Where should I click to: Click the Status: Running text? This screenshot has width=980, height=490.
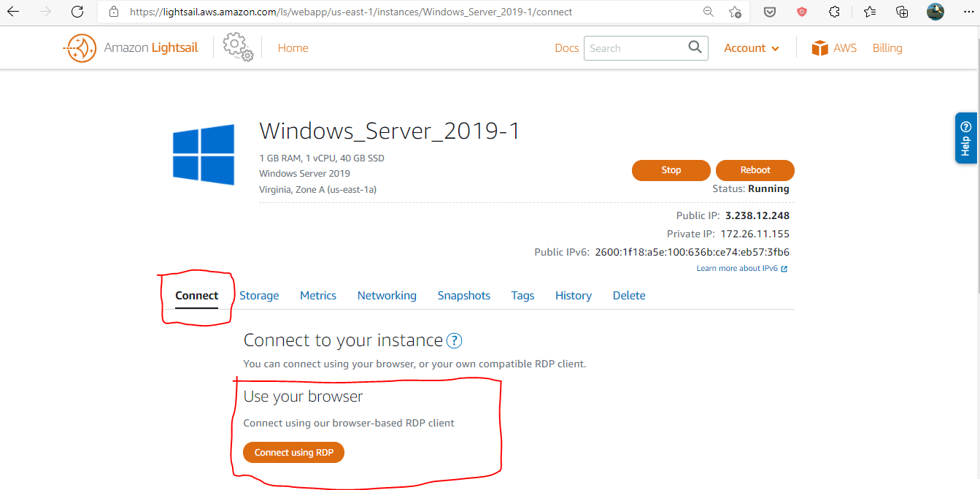[x=751, y=189]
